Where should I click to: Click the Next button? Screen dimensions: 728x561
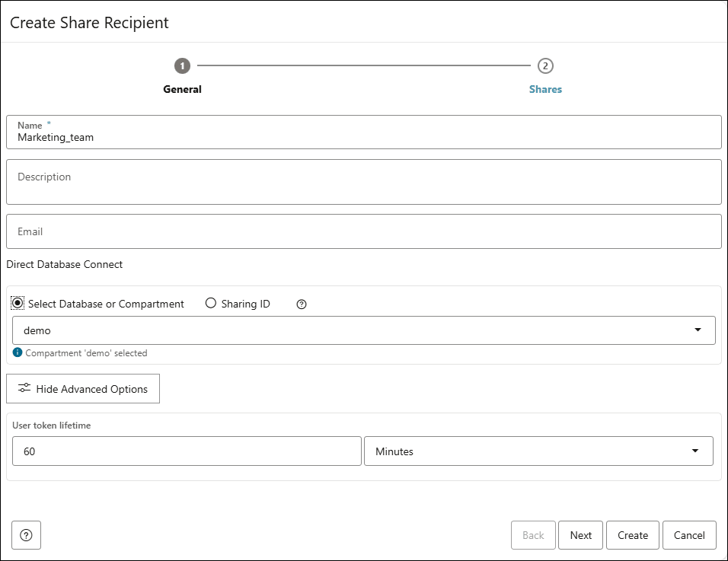click(x=580, y=535)
